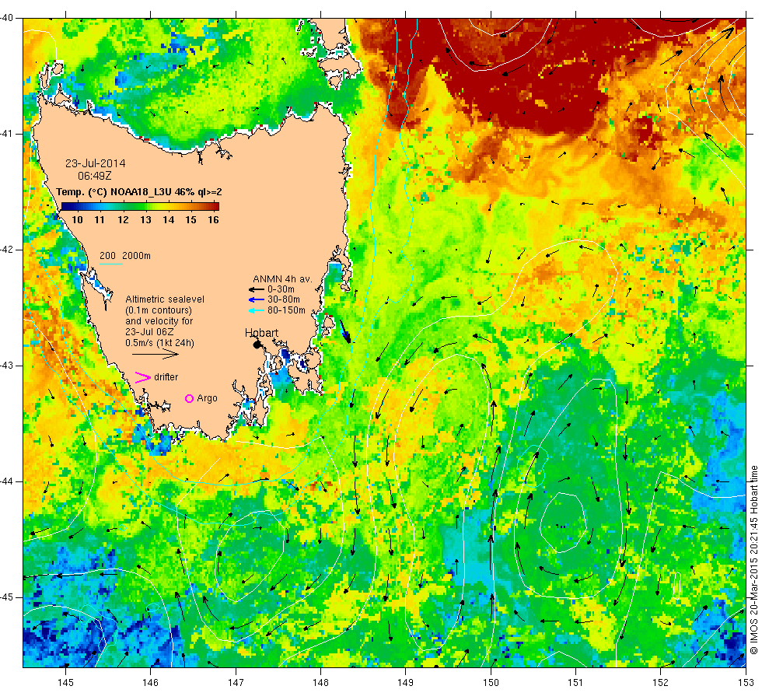Click colour bar tick label 15
Screen dimensions: 762x700
click(191, 219)
